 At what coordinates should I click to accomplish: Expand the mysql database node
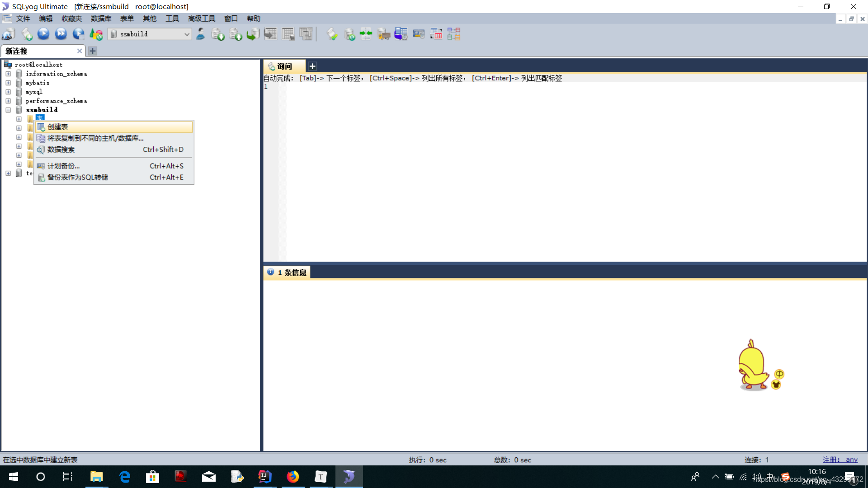pos(8,91)
